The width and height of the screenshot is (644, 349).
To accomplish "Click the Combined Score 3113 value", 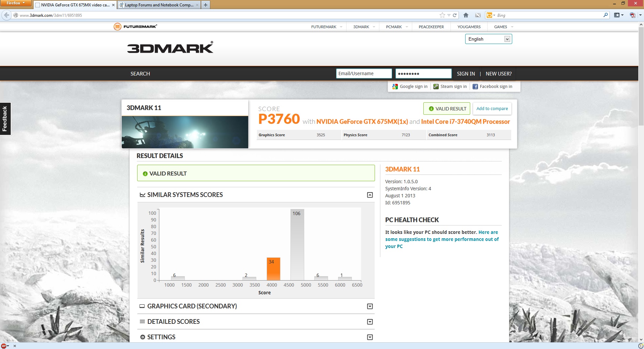I will click(491, 135).
